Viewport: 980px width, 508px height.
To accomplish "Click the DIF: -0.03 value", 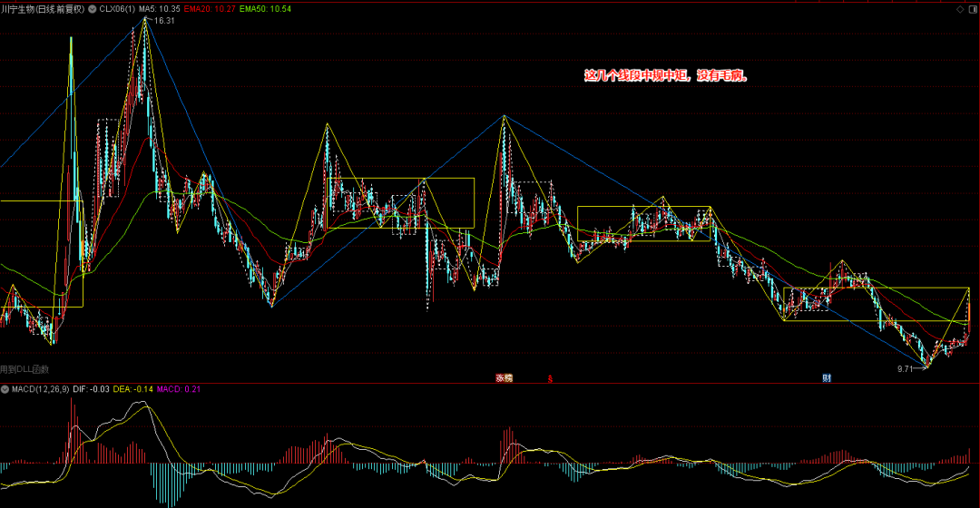I will [x=92, y=389].
